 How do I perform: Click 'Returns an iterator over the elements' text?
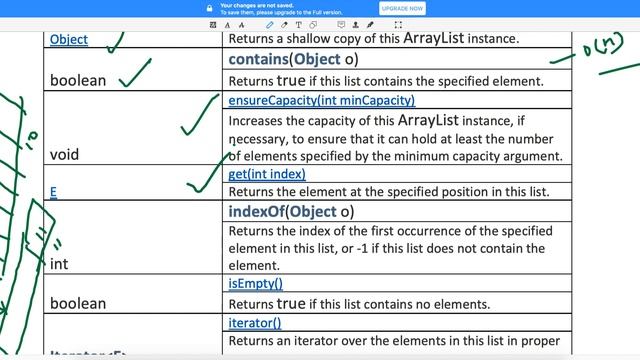394,341
